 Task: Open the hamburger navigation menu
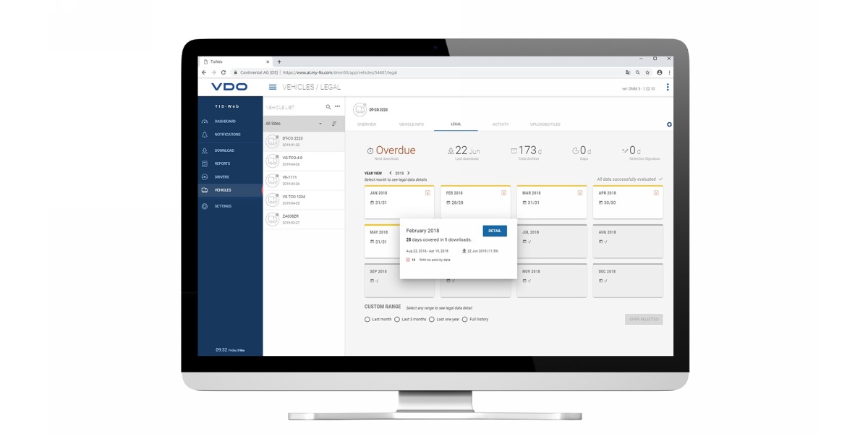pos(273,88)
